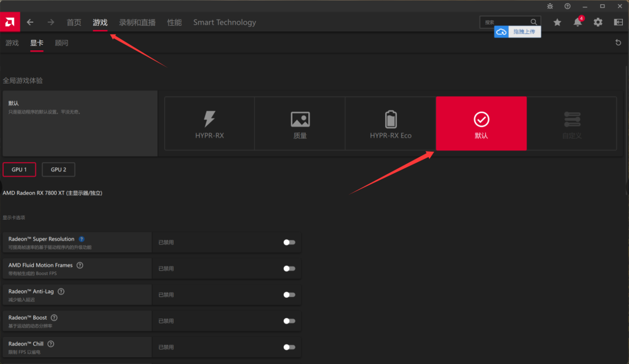The height and width of the screenshot is (364, 629).
Task: Click the reset arrow icon
Action: [x=618, y=42]
